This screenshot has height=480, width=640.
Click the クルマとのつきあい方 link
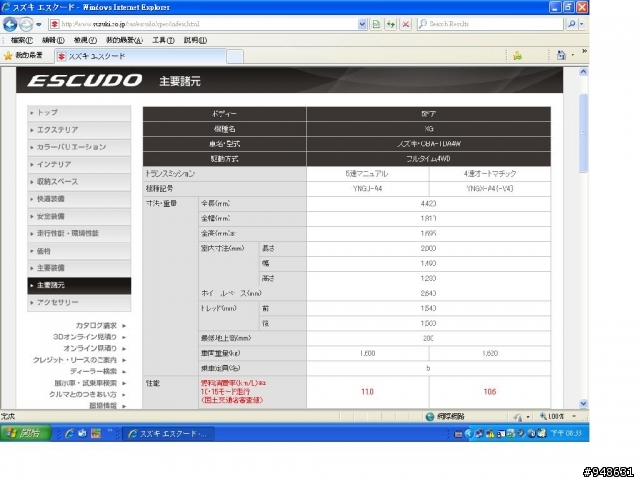click(x=83, y=394)
